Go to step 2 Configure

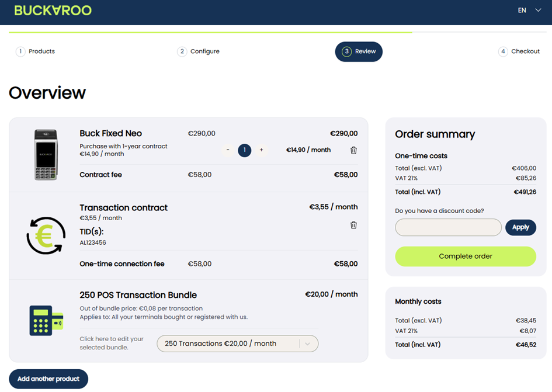[x=198, y=51]
